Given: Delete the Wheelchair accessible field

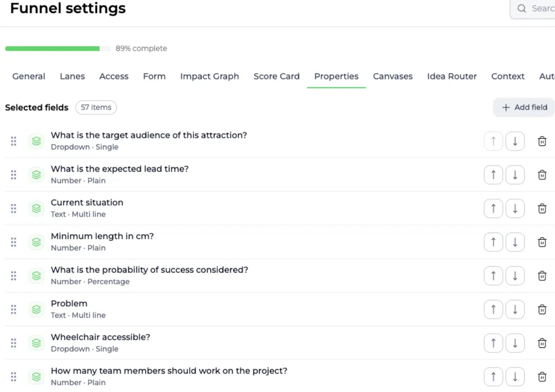Looking at the screenshot, I should 542,343.
